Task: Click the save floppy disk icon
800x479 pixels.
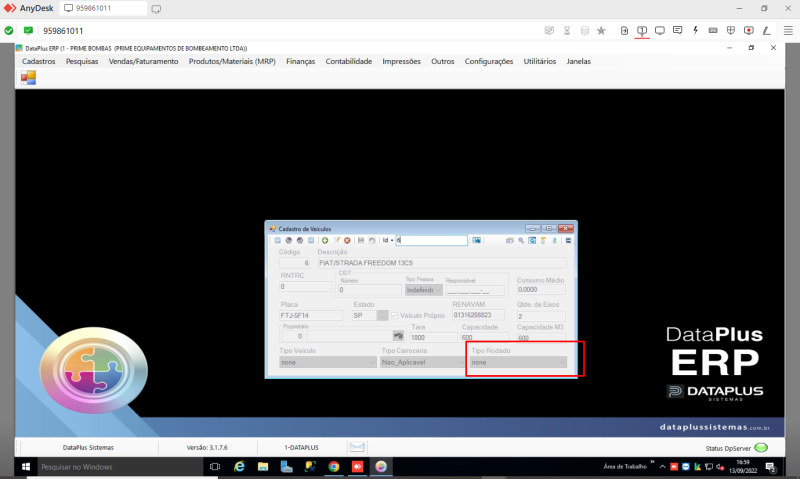Action: [361, 240]
